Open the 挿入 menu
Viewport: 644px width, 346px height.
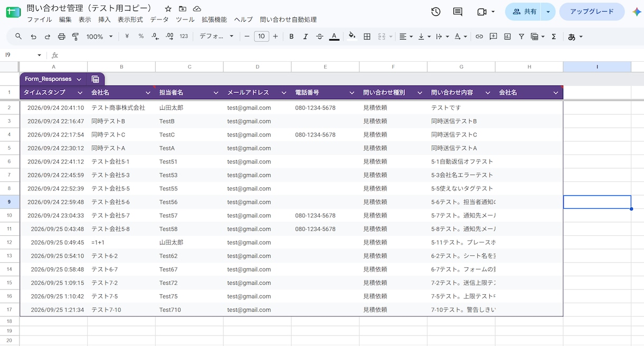pyautogui.click(x=105, y=20)
